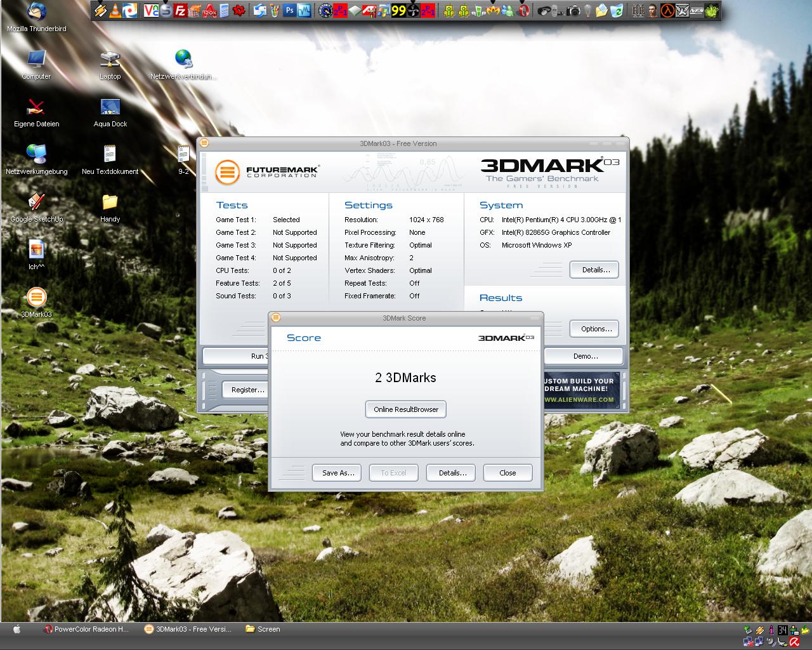Open the VNC viewer dock icon
Screen dimensions: 812x650
coord(151,11)
